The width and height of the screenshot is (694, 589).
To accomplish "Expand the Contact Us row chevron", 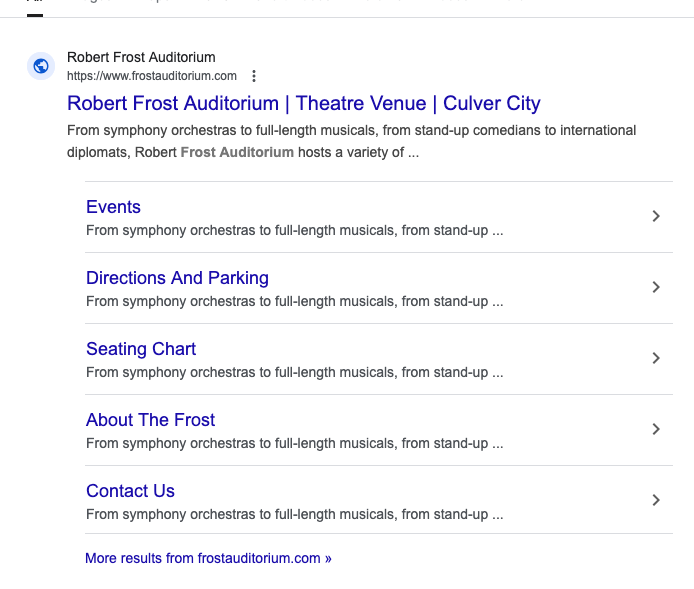I will pyautogui.click(x=656, y=500).
